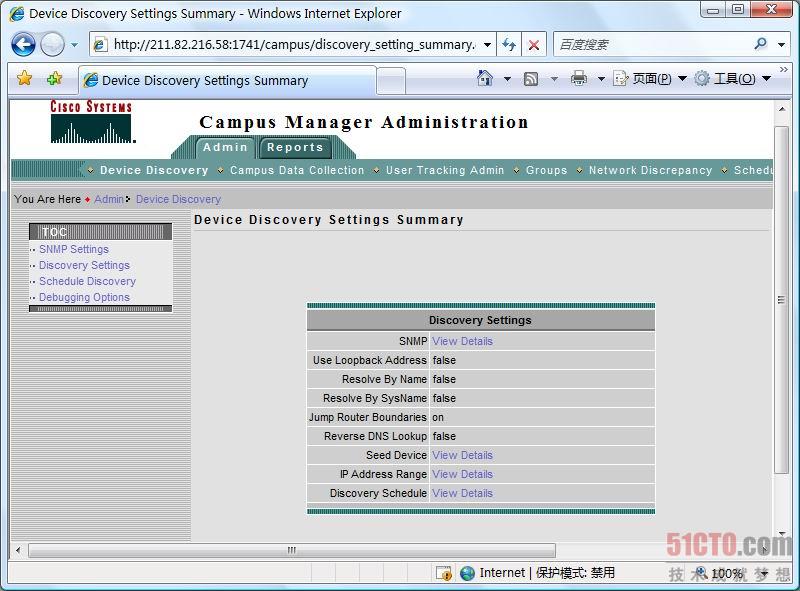Click the Internet security zone globe icon
This screenshot has width=800, height=591.
coord(467,573)
